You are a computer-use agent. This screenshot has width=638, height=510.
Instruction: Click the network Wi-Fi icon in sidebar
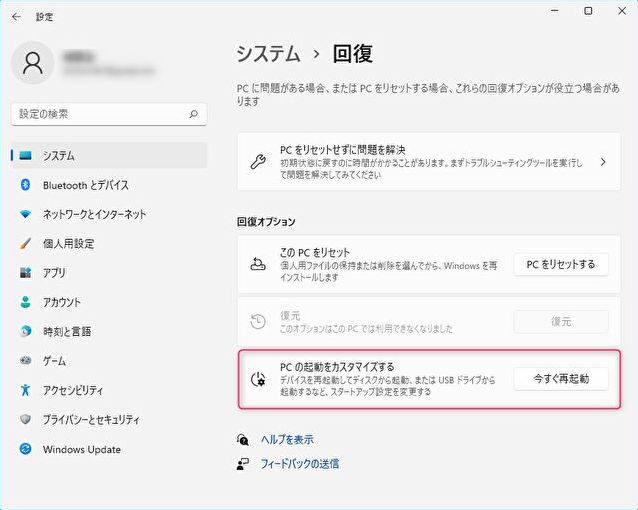(x=25, y=214)
